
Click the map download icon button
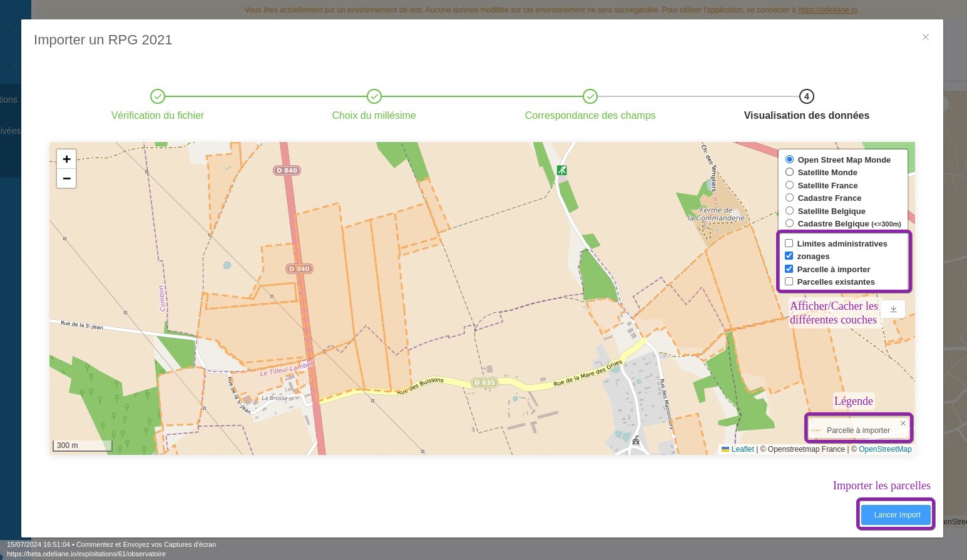(893, 309)
